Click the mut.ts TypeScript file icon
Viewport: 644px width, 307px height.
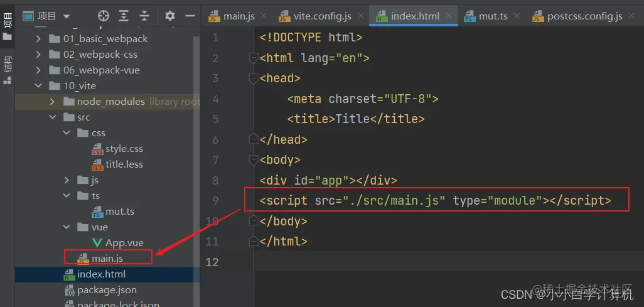tap(97, 212)
